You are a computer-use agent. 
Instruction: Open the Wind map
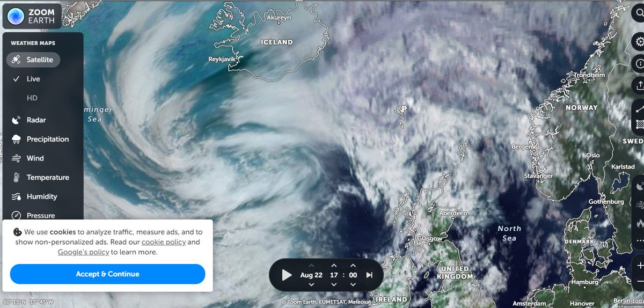point(35,158)
